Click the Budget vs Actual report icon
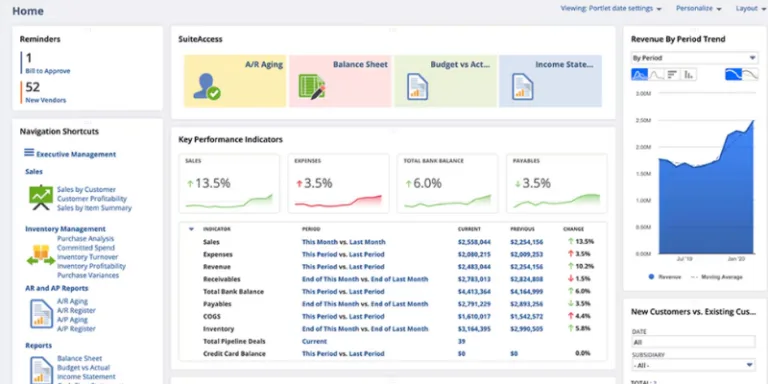 [417, 87]
